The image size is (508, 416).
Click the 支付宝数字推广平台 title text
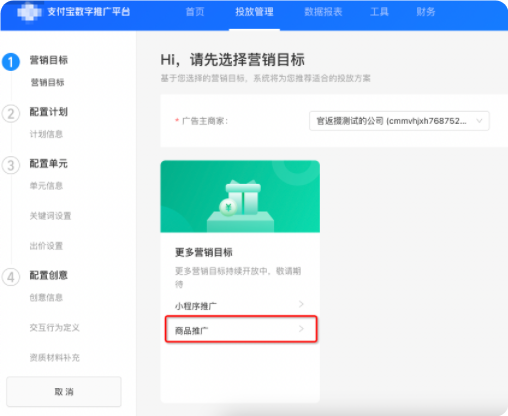pos(88,12)
